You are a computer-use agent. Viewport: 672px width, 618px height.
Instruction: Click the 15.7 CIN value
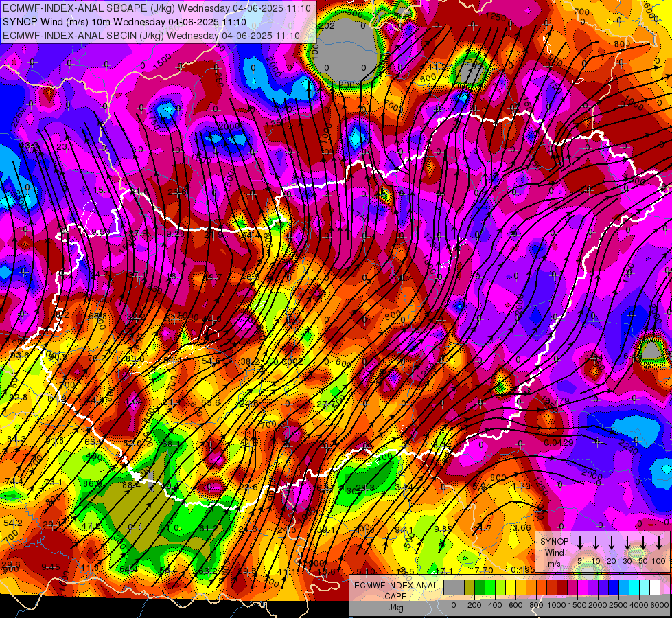pyautogui.click(x=102, y=190)
